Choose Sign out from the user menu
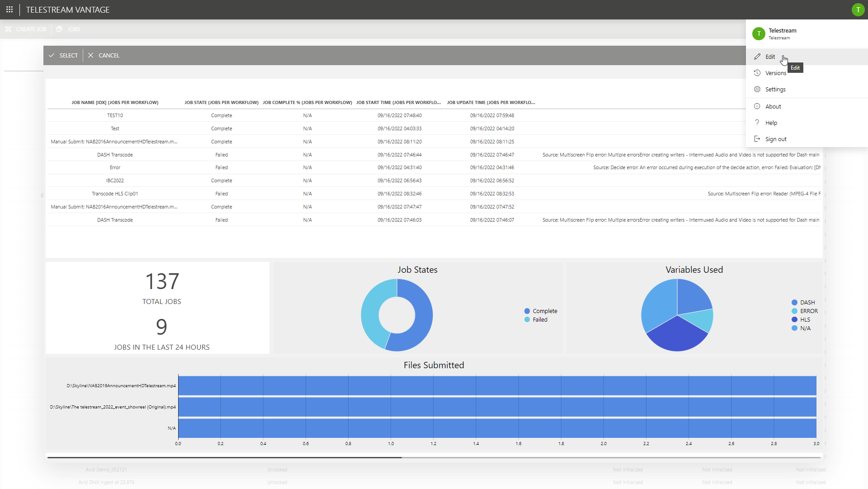 coord(807,139)
